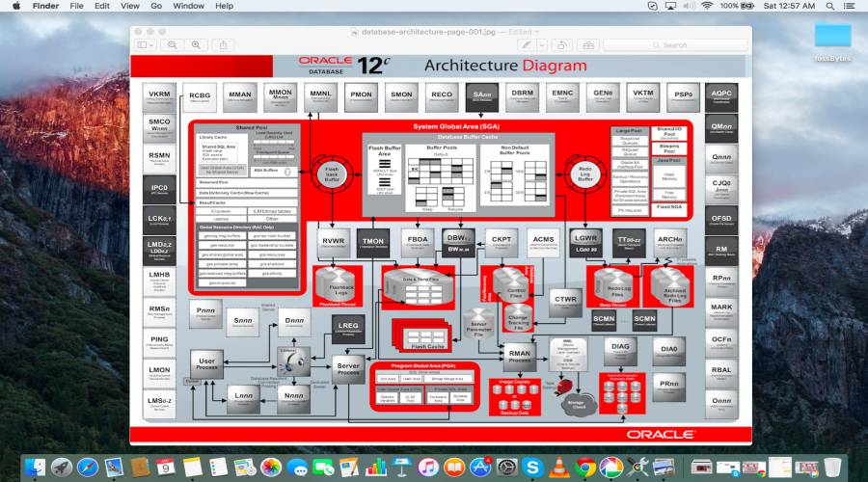Viewport: 868px width, 482px height.
Task: Open VLC from the Dock
Action: click(558, 468)
